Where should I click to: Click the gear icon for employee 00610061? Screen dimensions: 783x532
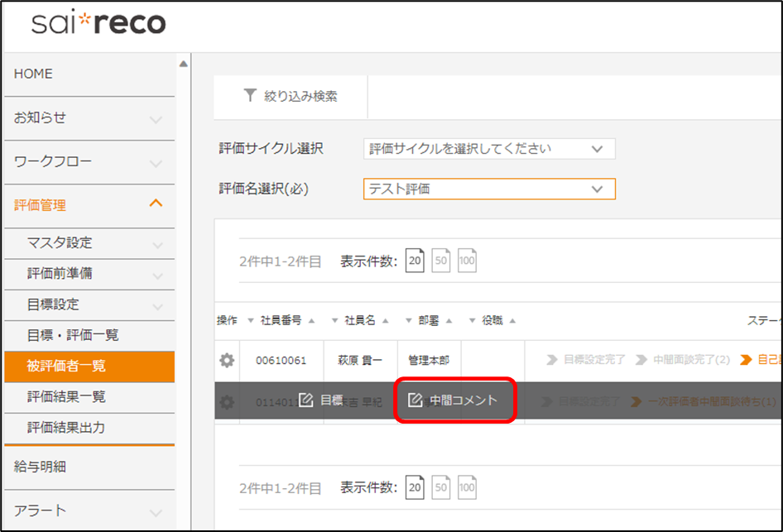(x=227, y=361)
